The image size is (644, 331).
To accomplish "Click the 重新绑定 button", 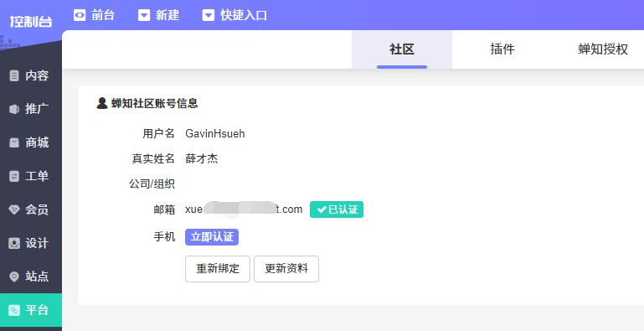I will (218, 269).
